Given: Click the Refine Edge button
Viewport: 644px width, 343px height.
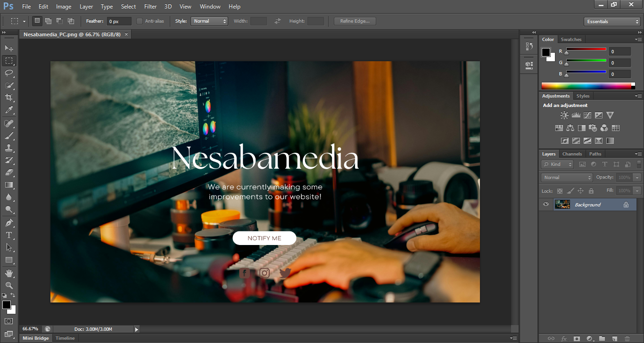Looking at the screenshot, I should pos(355,21).
